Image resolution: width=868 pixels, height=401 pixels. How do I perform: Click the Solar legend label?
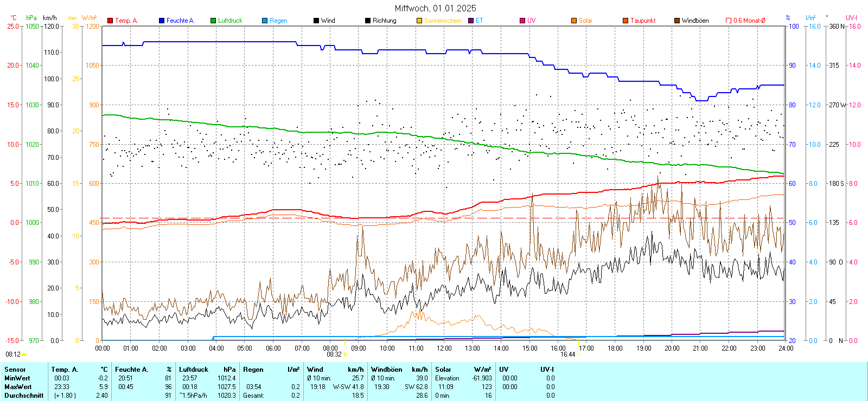click(585, 21)
